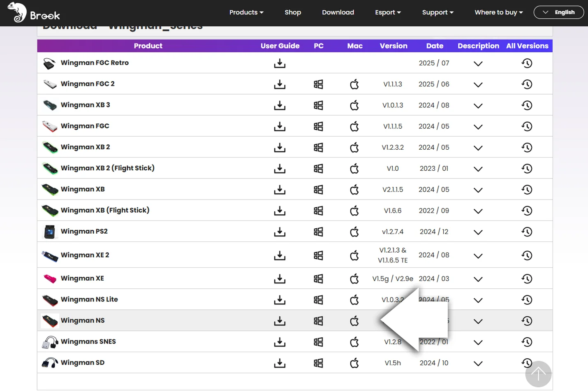This screenshot has height=392, width=588.
Task: Change language from English
Action: pyautogui.click(x=559, y=12)
